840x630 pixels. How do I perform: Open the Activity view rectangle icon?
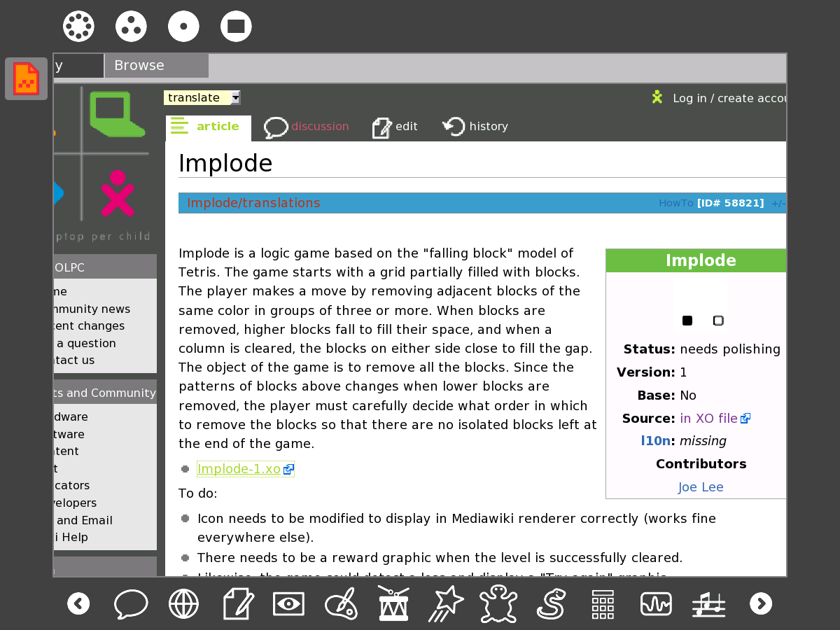[236, 27]
